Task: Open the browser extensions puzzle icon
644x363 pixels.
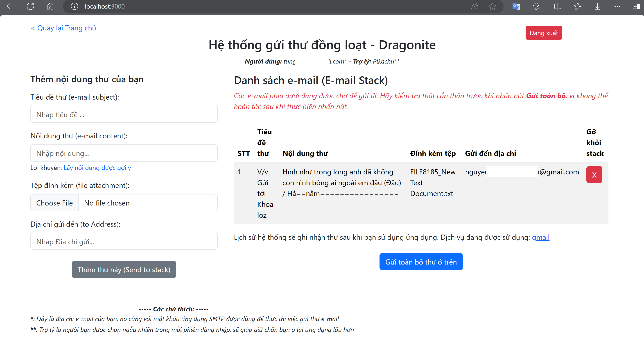Action: click(x=536, y=6)
